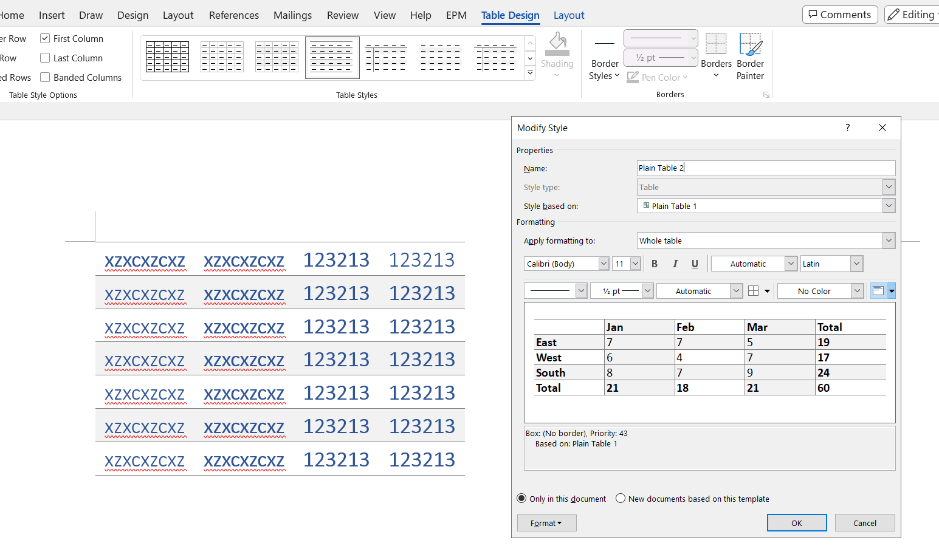Select the first table style thumbnail
The height and width of the screenshot is (560, 939).
coord(168,57)
